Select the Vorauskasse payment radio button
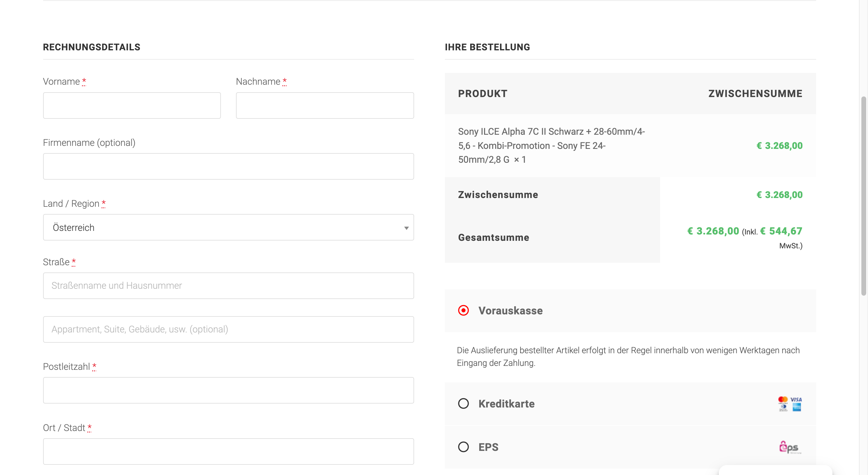 point(463,310)
